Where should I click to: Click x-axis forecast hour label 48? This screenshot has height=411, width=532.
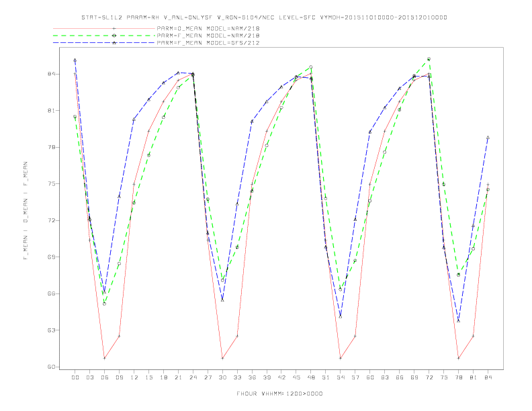pos(311,377)
